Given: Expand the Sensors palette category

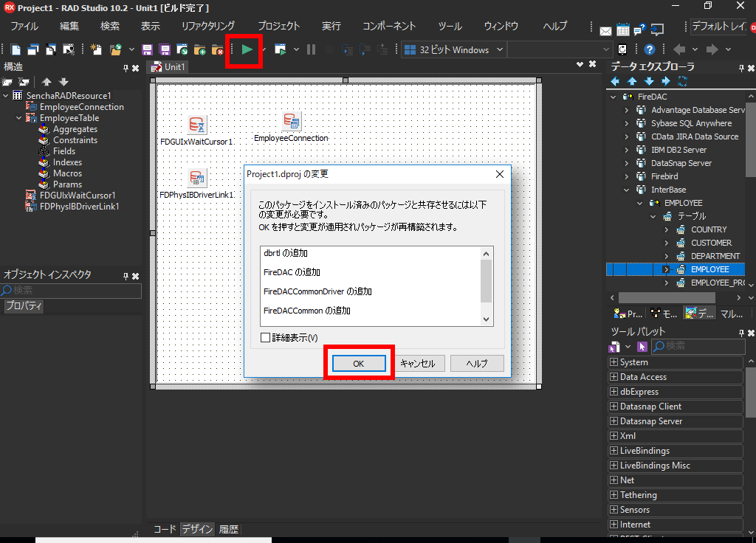Looking at the screenshot, I should [614, 509].
